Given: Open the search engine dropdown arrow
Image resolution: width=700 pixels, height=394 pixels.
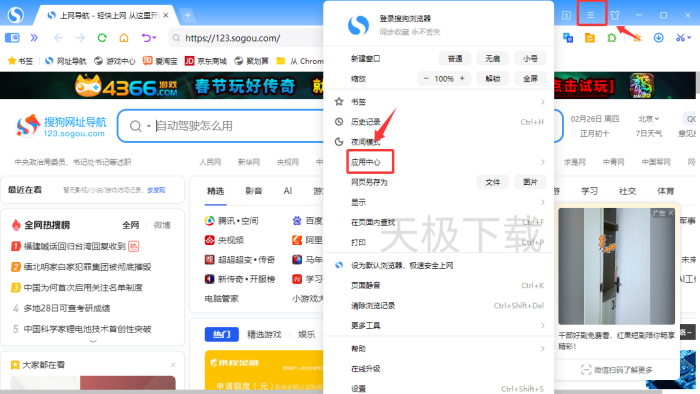Looking at the screenshot, I should (x=148, y=127).
